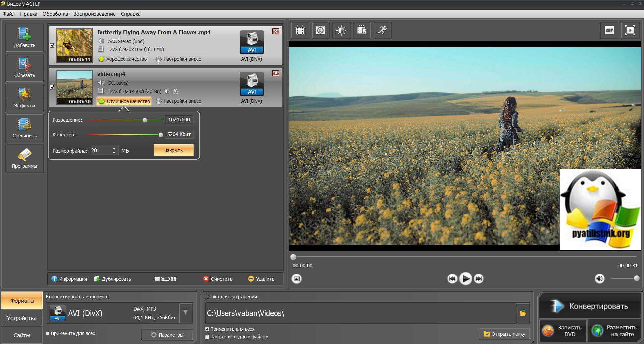Increase file size with the stepper arrow
Viewport: 644px width, 344px height.
tap(114, 148)
